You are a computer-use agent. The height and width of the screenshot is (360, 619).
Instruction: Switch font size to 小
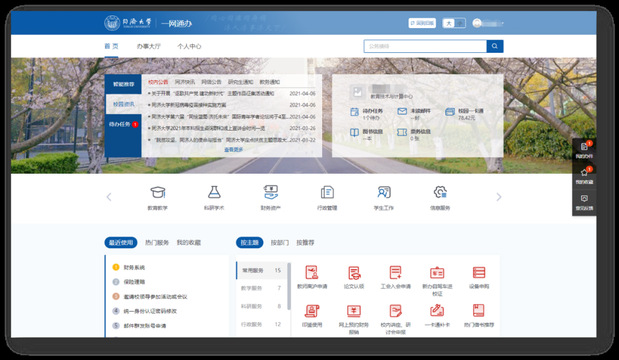(460, 23)
